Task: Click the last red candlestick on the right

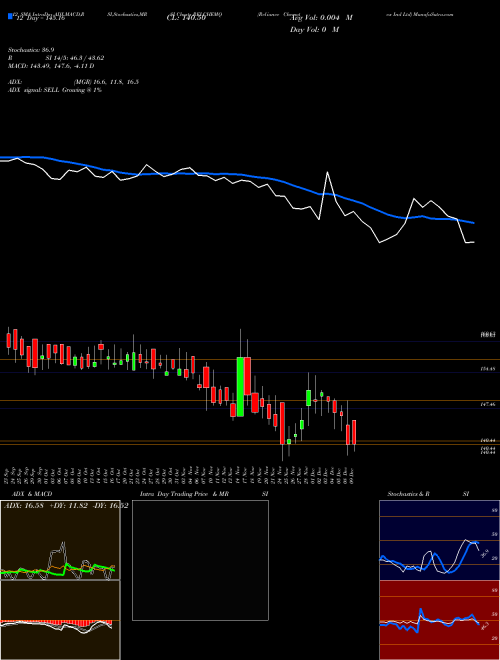Action: (354, 432)
